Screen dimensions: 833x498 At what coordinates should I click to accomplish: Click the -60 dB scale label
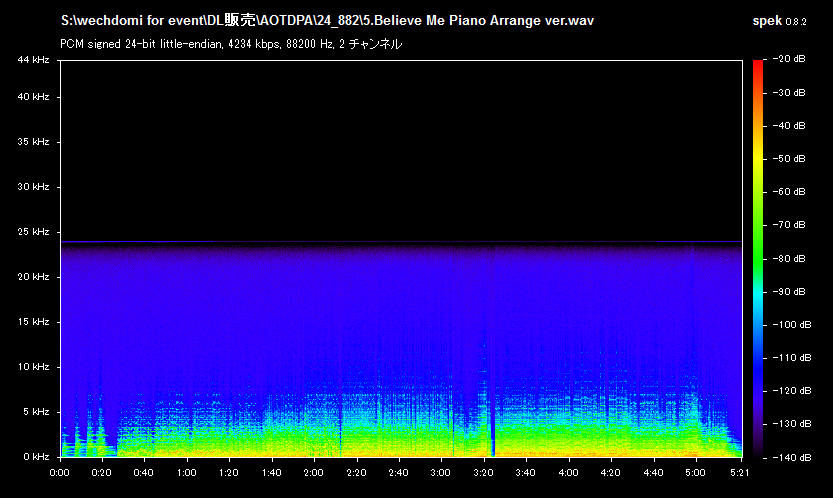tap(789, 191)
